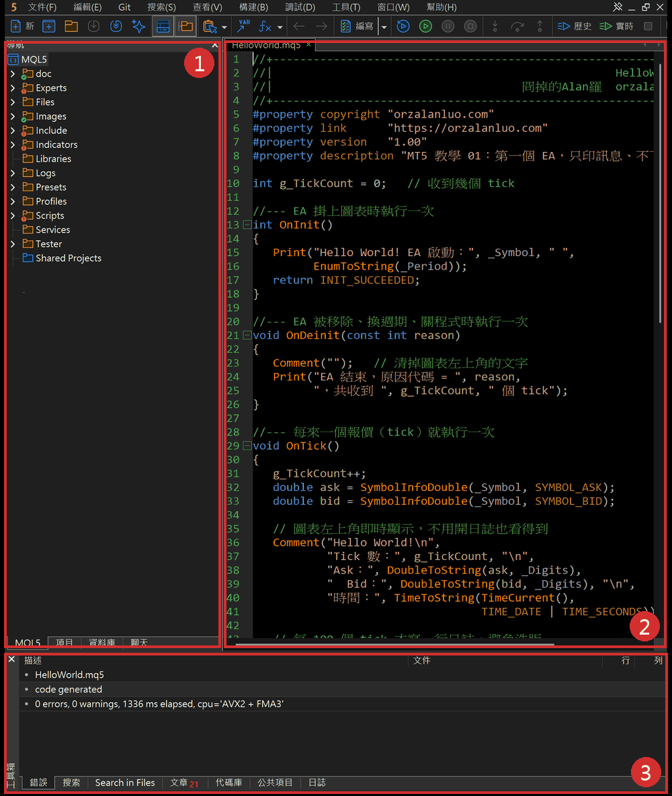The width and height of the screenshot is (672, 796).
Task: Switch to the Chat (聊天) navigator tab
Action: click(x=139, y=642)
